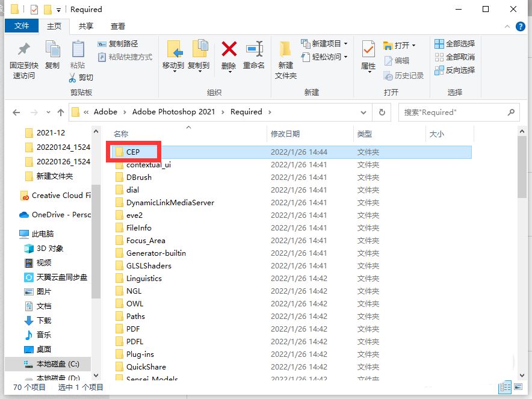Viewport: 532px width, 399px height.
Task: Click Copy path (复制路径)
Action: click(118, 44)
